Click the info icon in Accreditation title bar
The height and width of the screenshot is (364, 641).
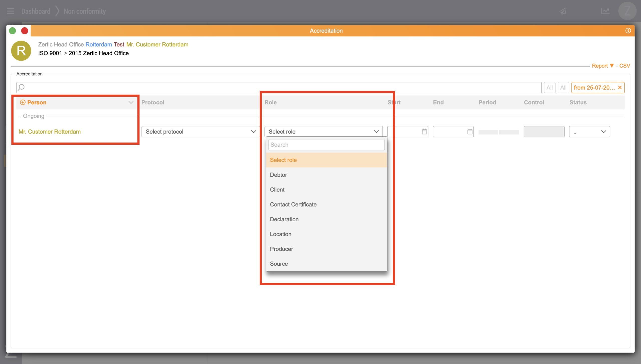(628, 31)
